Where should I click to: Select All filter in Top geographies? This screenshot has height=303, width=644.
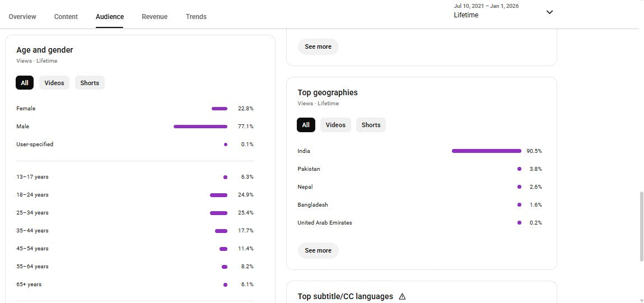(306, 125)
